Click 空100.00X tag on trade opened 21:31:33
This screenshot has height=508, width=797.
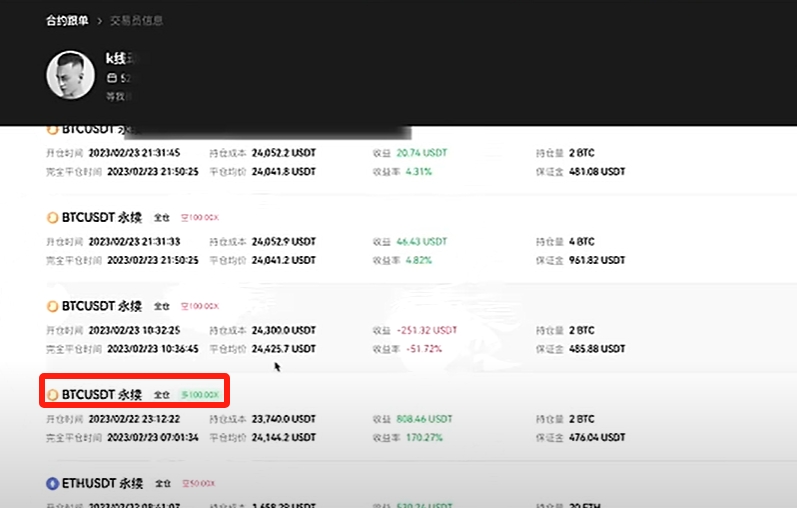[200, 218]
